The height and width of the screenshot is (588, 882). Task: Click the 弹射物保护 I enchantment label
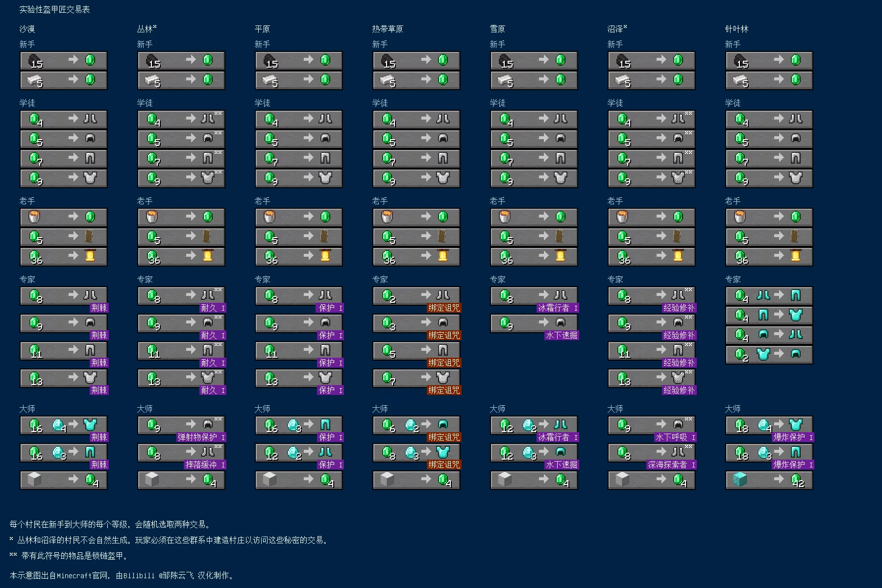(x=201, y=437)
